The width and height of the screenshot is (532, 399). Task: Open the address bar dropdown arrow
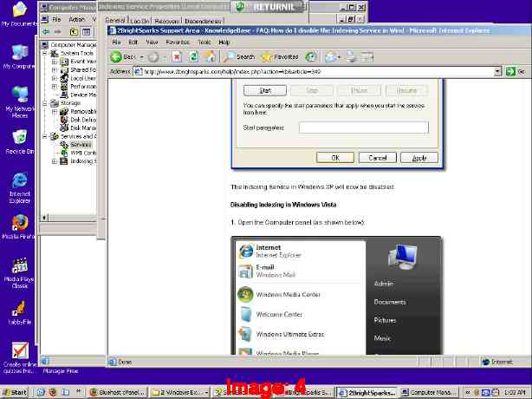pyautogui.click(x=497, y=72)
